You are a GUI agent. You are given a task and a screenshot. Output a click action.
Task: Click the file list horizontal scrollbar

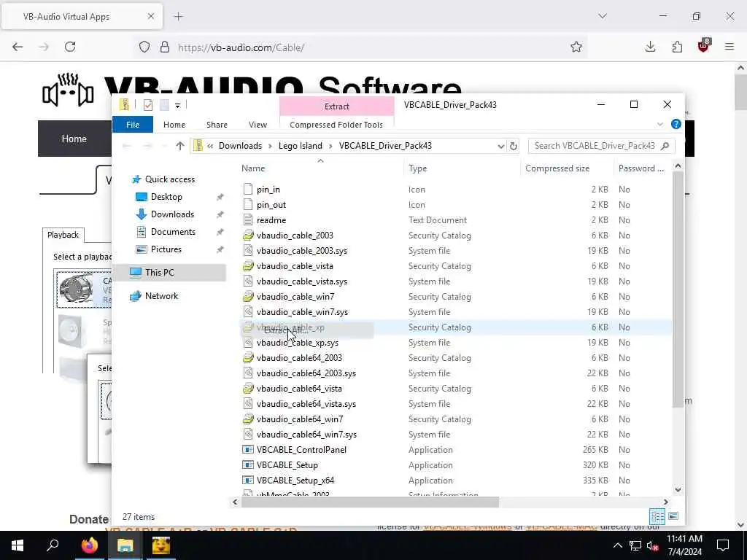click(370, 502)
